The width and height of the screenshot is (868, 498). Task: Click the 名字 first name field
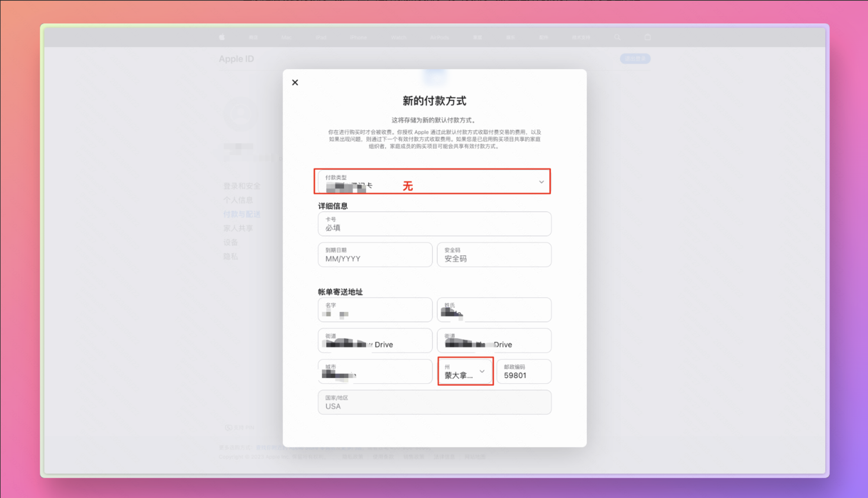pos(375,310)
